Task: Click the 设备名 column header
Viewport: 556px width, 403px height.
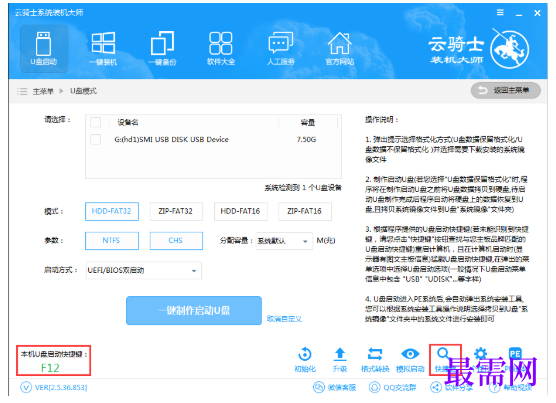Action: [128, 123]
